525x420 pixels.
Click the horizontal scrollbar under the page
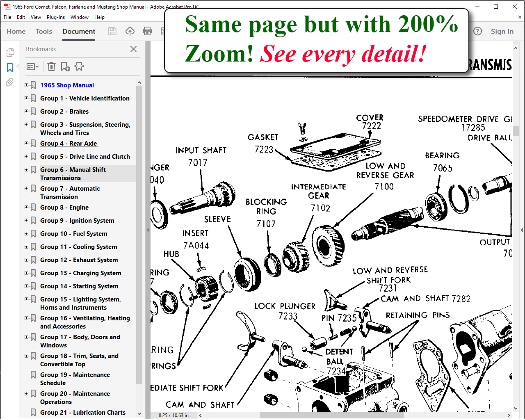(353, 415)
